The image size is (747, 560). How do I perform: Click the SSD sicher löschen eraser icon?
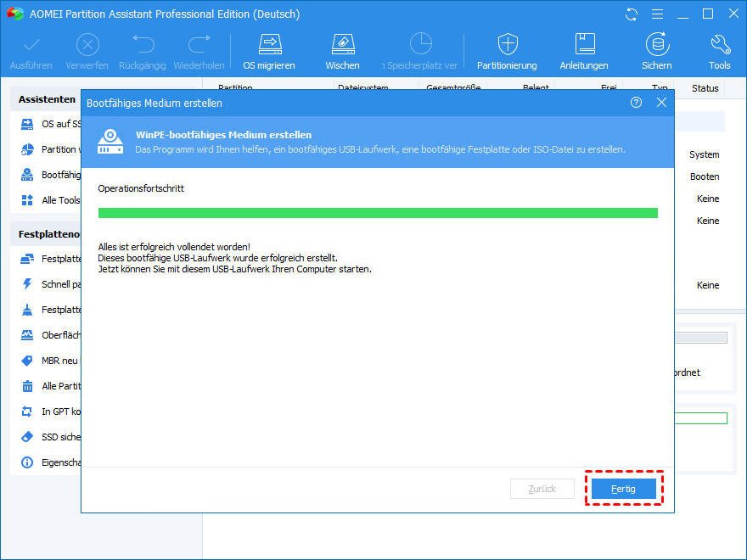pos(27,437)
